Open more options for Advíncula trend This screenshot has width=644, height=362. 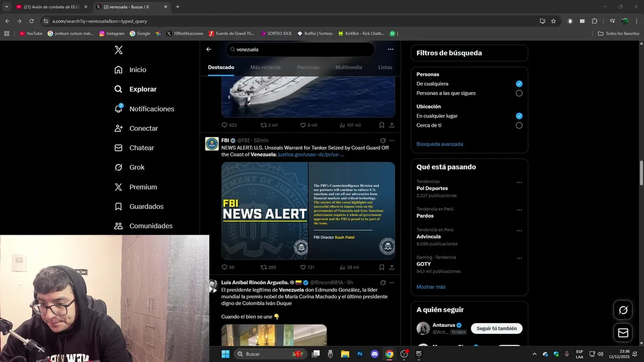(x=519, y=231)
